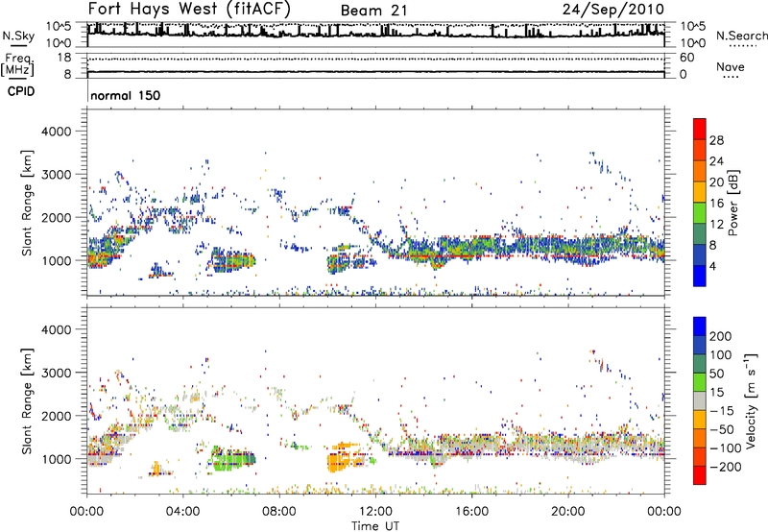This screenshot has height=532, width=768.
Task: Click '3000' on the velocity panel axis
Action: click(57, 373)
